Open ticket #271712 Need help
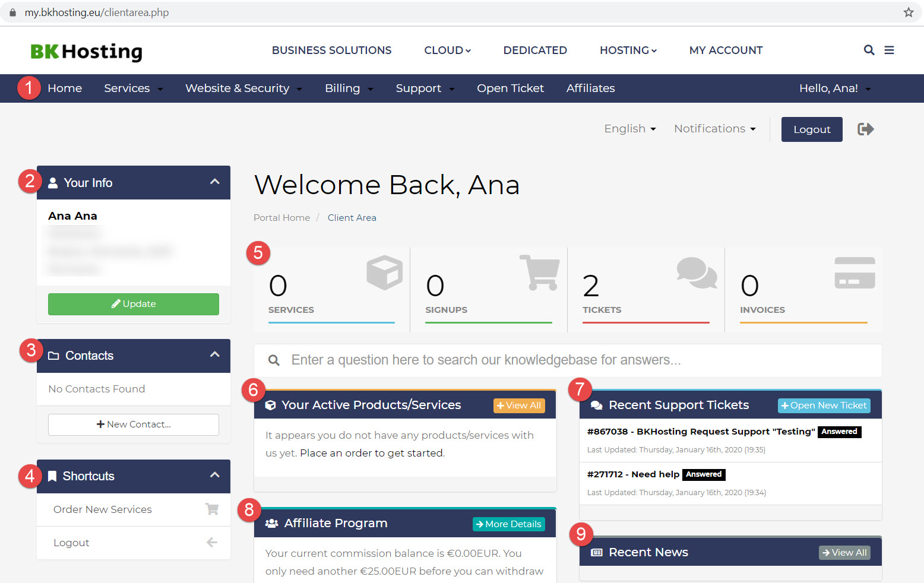The image size is (924, 583). point(633,474)
